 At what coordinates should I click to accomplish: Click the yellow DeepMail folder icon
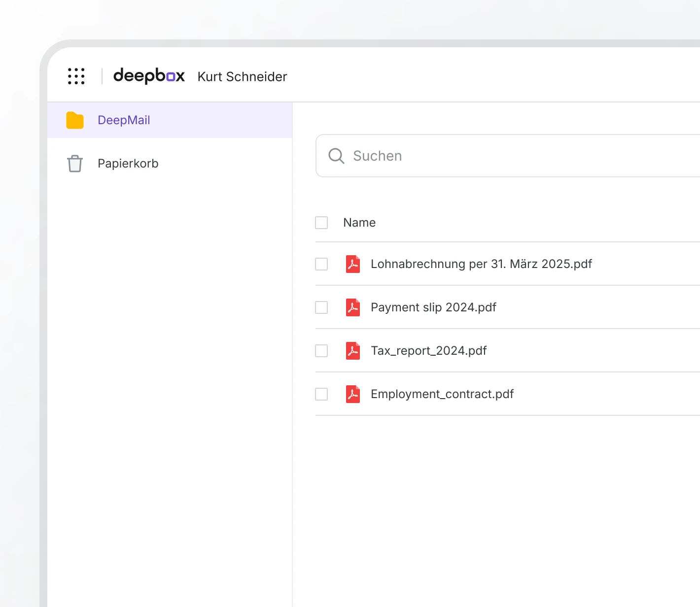pos(75,120)
